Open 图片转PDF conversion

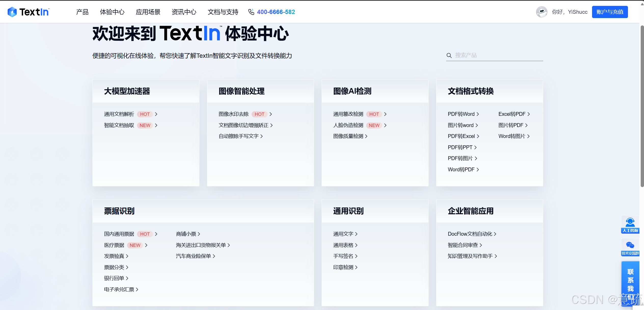click(x=511, y=125)
